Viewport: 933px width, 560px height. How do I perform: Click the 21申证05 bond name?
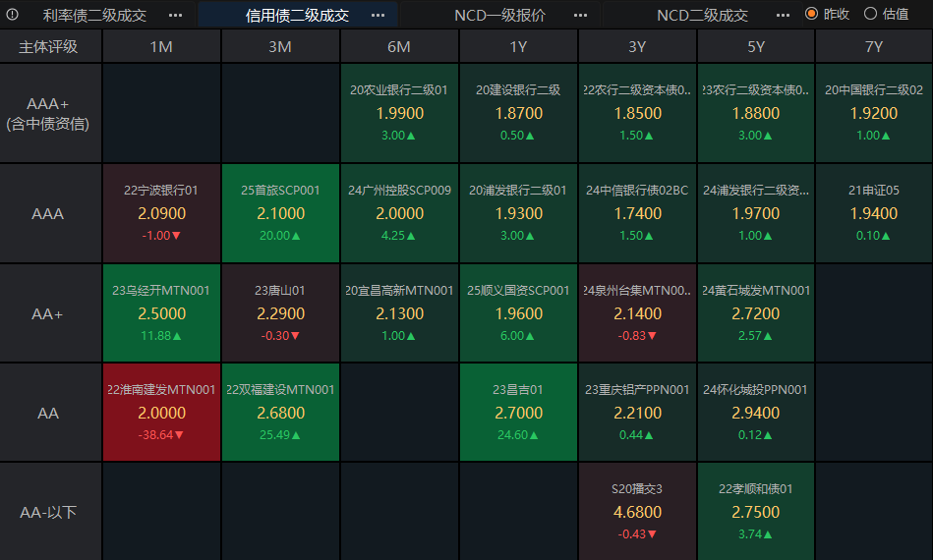pyautogui.click(x=874, y=190)
